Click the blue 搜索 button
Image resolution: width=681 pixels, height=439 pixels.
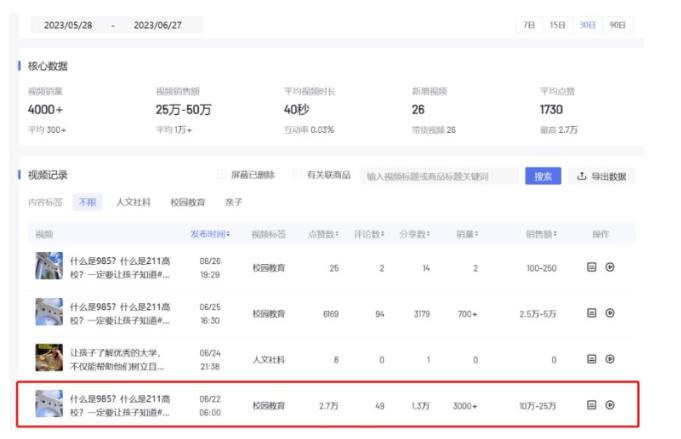(x=542, y=176)
